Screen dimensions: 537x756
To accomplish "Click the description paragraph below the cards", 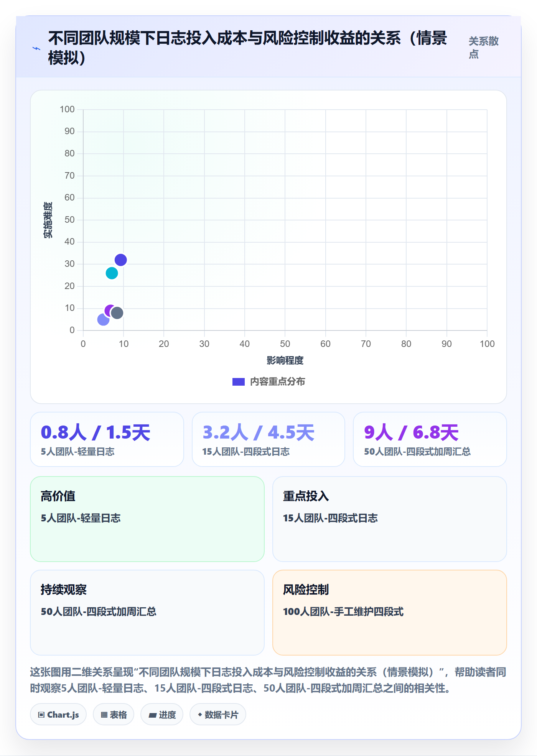I will (x=268, y=680).
